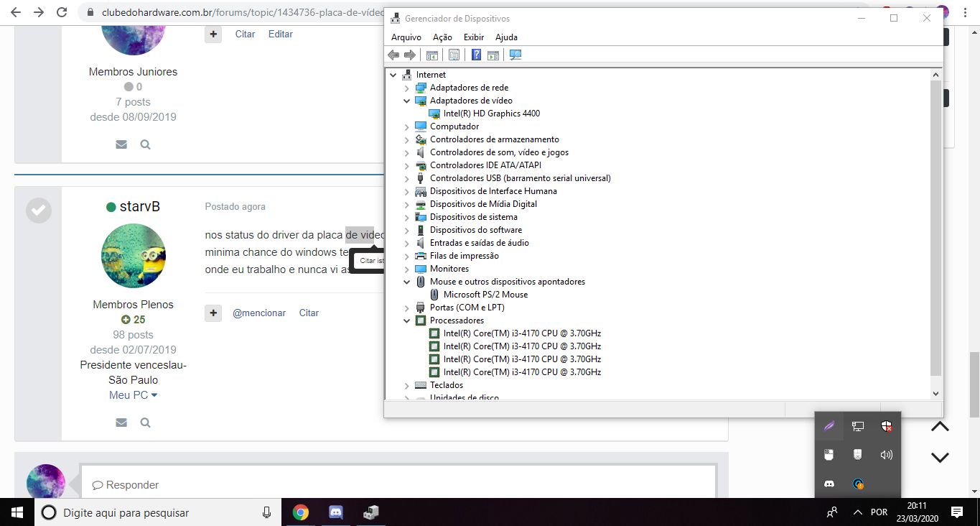Select Dispositivos de sistema
Viewport: 980px width, 526px height.
pyautogui.click(x=473, y=217)
